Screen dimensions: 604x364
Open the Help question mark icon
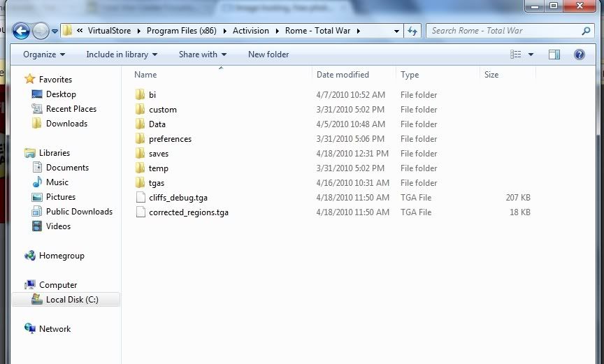[579, 54]
